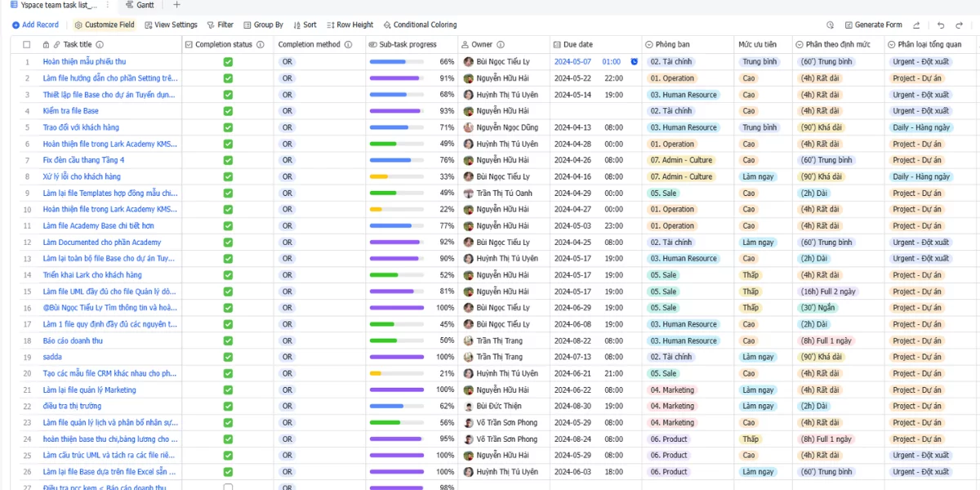Click the empty due date cell in row 4
This screenshot has height=490, width=980.
(x=596, y=111)
